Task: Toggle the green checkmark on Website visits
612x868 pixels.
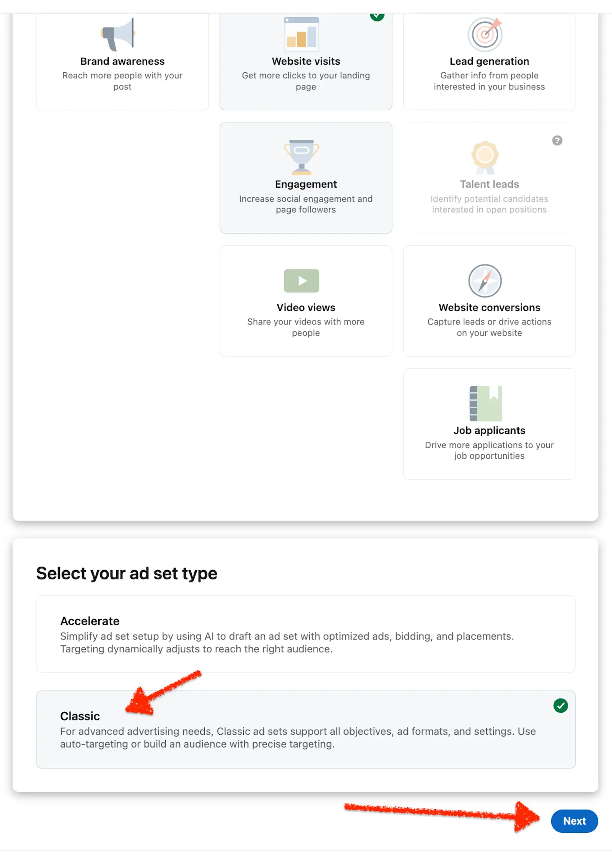Action: 377,16
